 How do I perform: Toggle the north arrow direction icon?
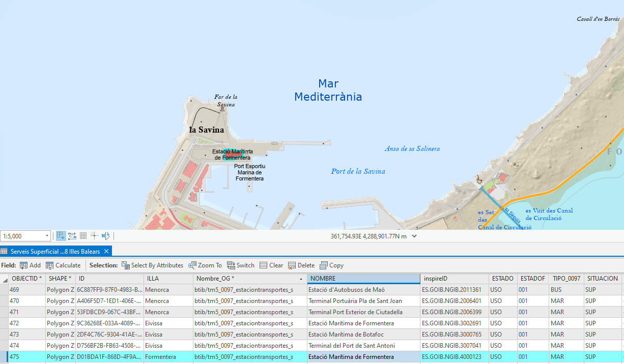(105, 236)
